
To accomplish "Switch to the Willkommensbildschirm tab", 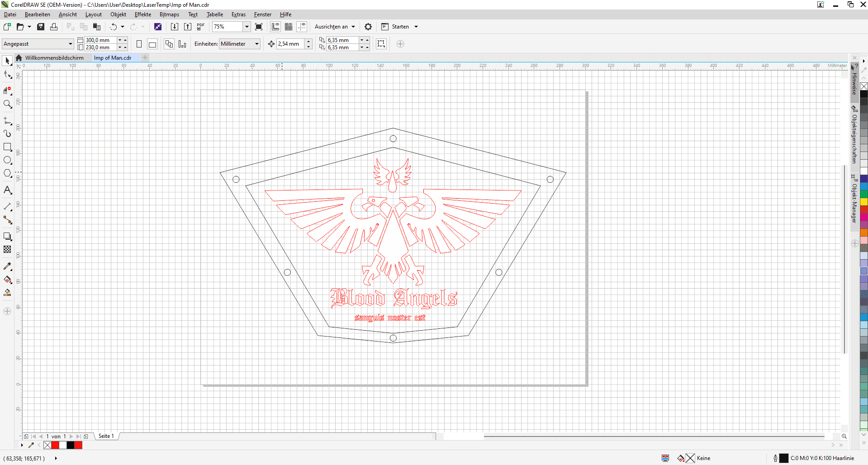I will (54, 58).
